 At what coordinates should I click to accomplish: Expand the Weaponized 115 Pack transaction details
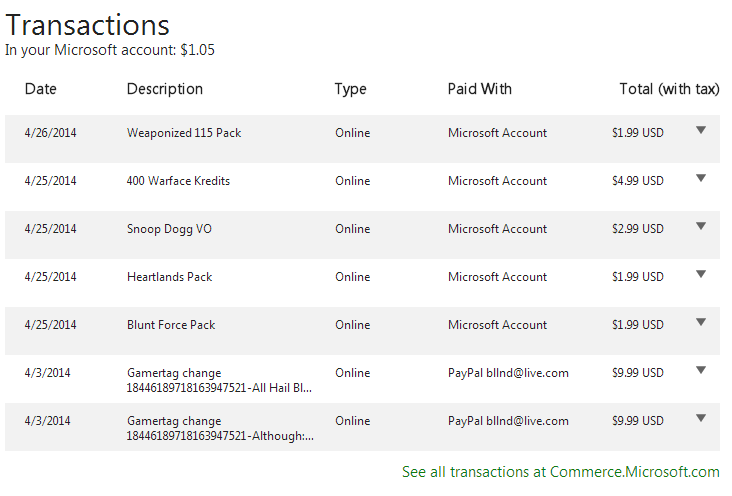[701, 130]
